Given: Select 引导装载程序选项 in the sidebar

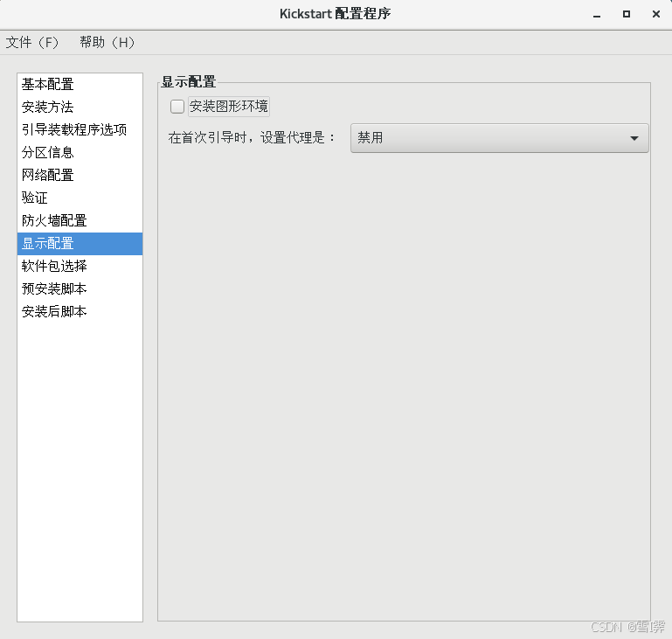Looking at the screenshot, I should pos(80,130).
